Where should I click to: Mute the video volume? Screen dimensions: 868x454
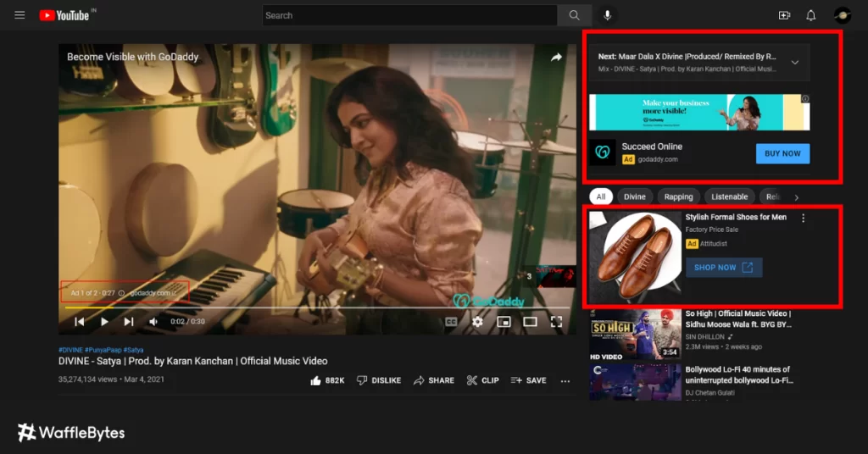(x=153, y=322)
